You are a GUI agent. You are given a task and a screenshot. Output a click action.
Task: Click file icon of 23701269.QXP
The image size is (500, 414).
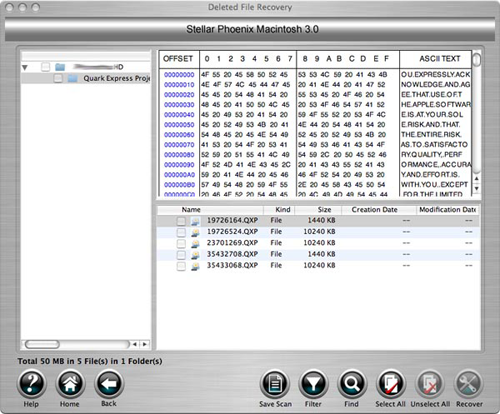(195, 244)
